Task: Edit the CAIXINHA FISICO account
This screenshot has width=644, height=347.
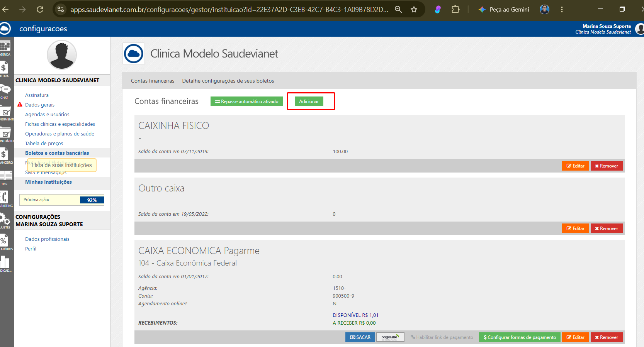Action: pyautogui.click(x=576, y=166)
